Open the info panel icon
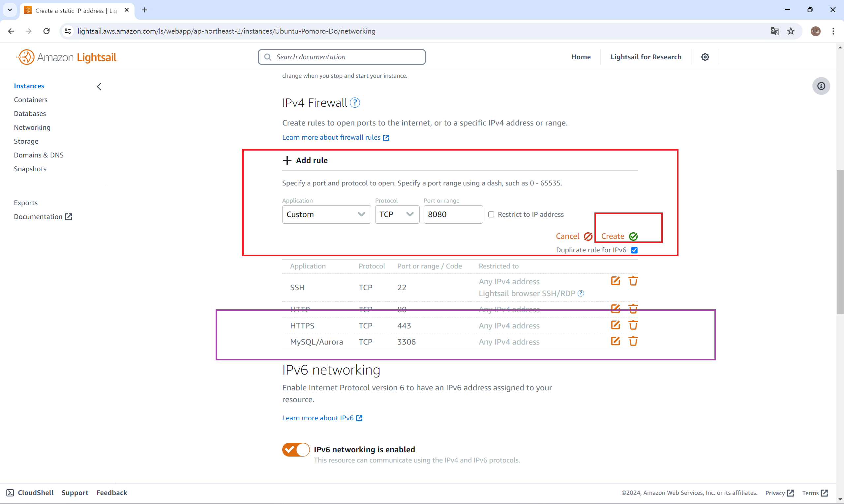Image resolution: width=844 pixels, height=504 pixels. pos(821,86)
